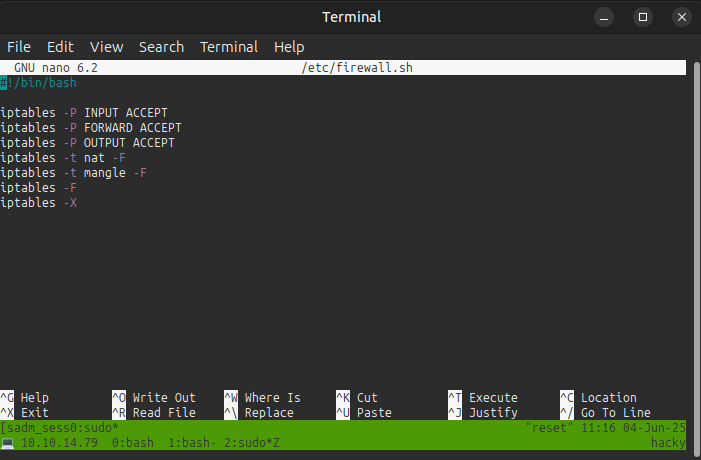Open the Search menu
701x460 pixels.
pyautogui.click(x=161, y=47)
